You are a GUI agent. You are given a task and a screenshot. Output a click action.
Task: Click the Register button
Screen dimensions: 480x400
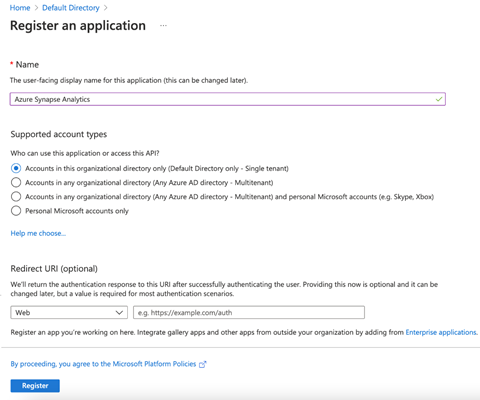tap(35, 386)
